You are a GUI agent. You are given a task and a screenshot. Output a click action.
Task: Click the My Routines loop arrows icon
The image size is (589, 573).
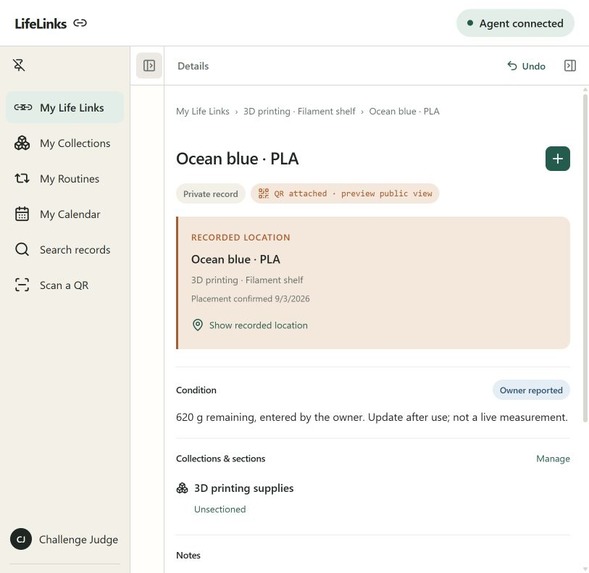(22, 178)
